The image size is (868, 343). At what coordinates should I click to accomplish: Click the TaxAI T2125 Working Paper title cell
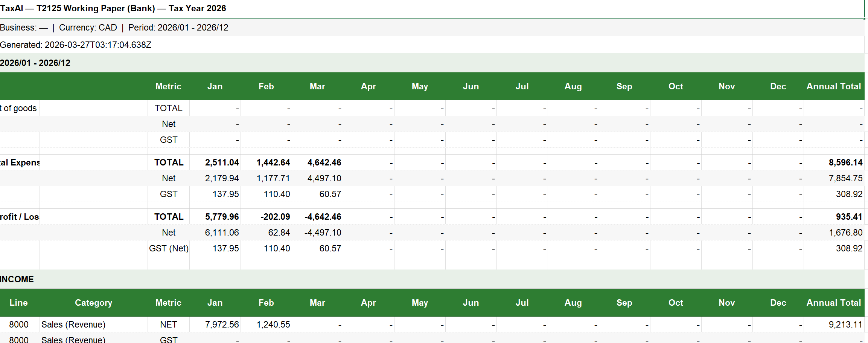[113, 9]
